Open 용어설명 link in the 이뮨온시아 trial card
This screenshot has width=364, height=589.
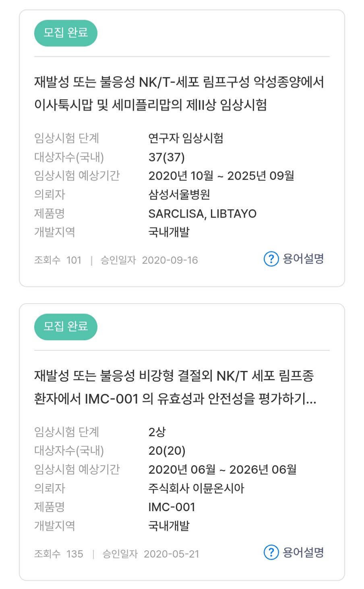click(x=303, y=552)
